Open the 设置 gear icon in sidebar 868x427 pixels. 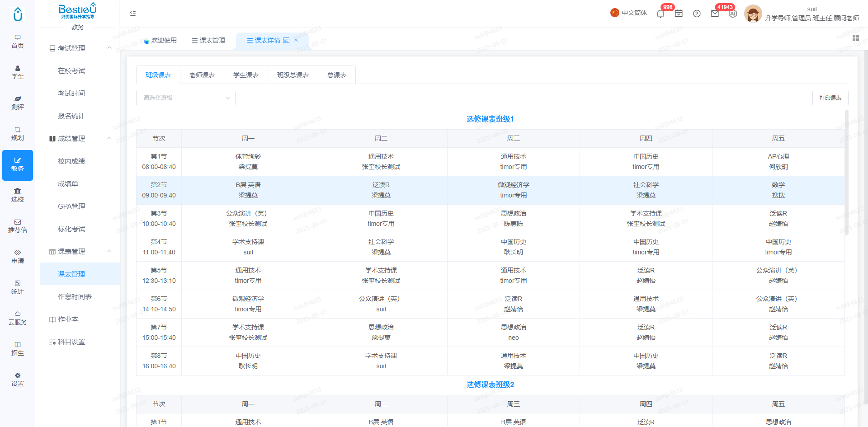coord(18,380)
